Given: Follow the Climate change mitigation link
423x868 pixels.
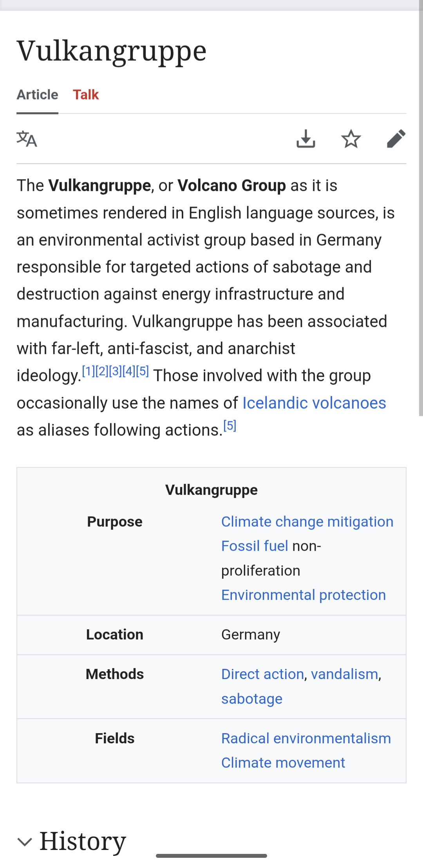Looking at the screenshot, I should click(307, 522).
